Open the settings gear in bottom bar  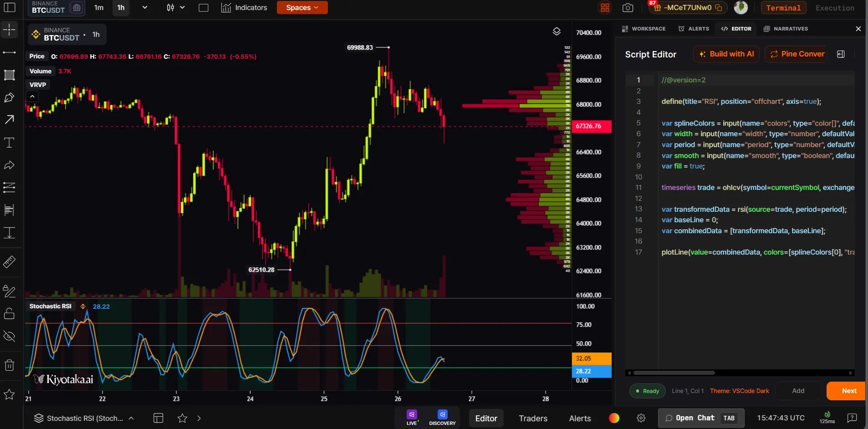tap(641, 418)
